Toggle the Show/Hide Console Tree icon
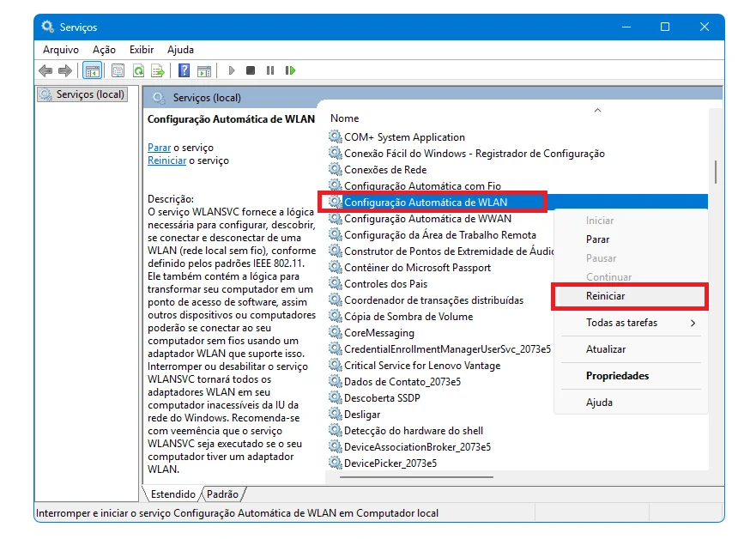 click(92, 71)
